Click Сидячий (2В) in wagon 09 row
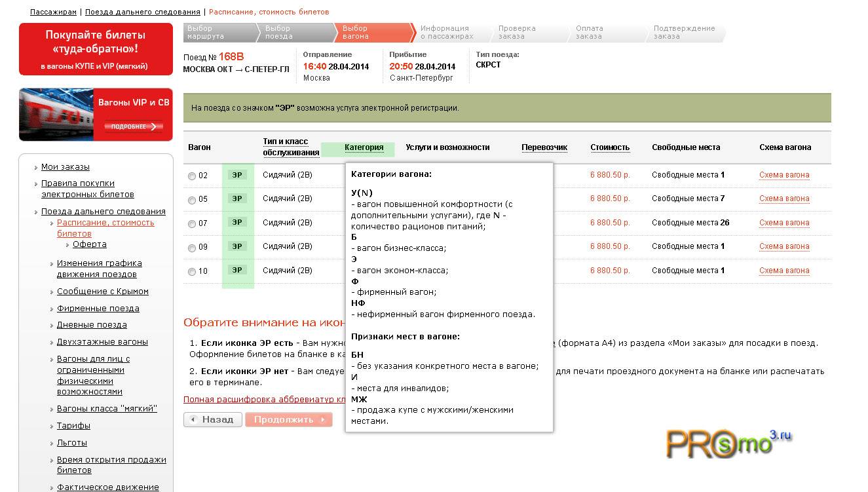Image resolution: width=868 pixels, height=492 pixels. pos(288,246)
